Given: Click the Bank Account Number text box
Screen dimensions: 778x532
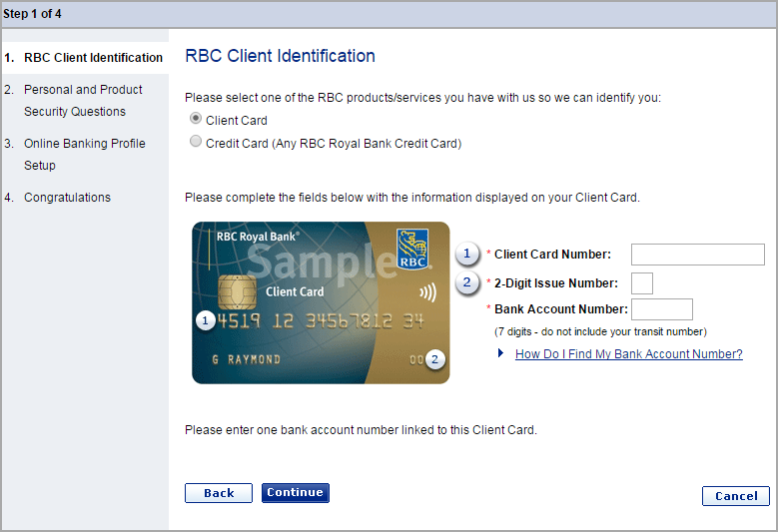Looking at the screenshot, I should pyautogui.click(x=661, y=309).
